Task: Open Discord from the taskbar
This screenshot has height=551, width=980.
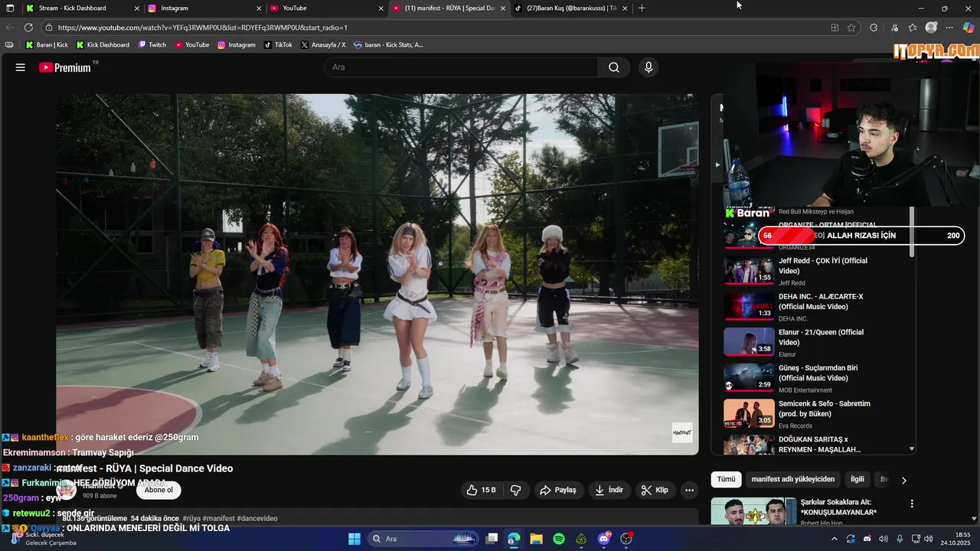Action: [x=604, y=539]
